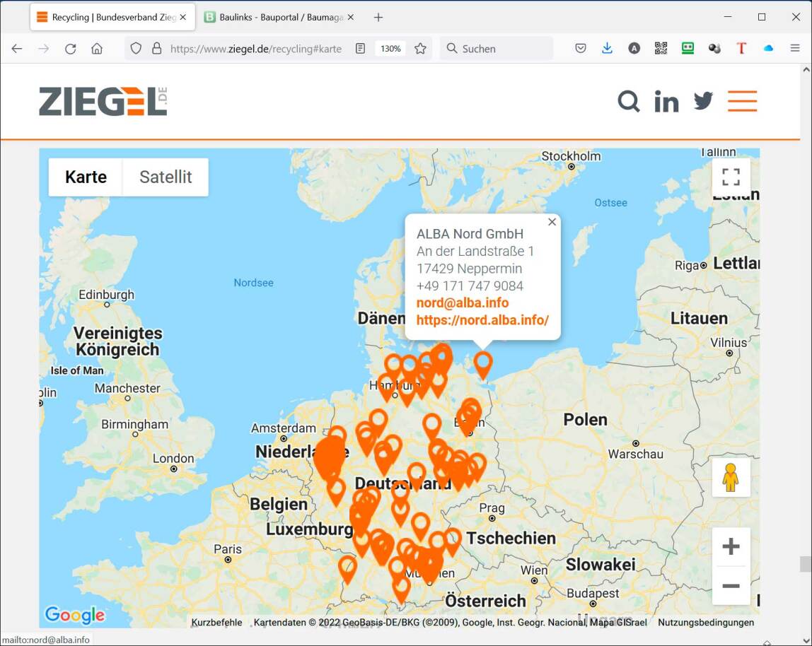Toggle fullscreen map view
The width and height of the screenshot is (812, 646).
click(731, 177)
